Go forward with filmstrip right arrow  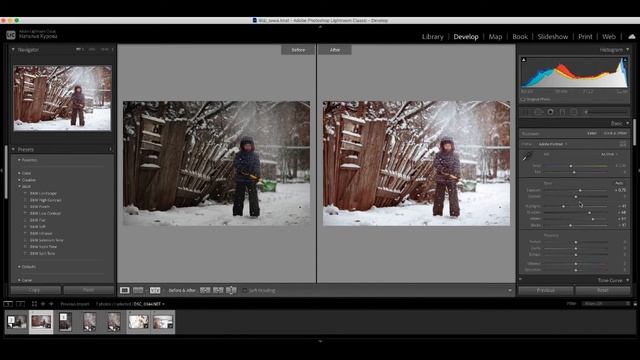tap(51, 304)
